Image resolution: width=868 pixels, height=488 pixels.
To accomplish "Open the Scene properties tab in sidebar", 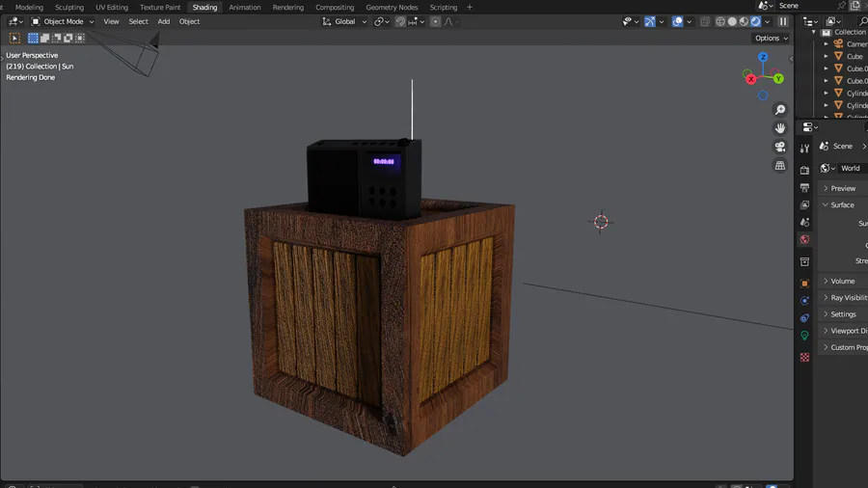I will click(805, 222).
